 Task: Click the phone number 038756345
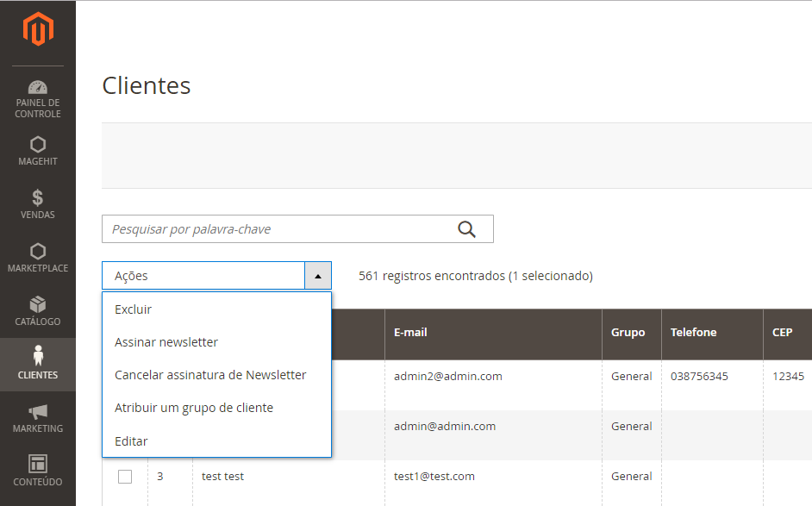[699, 377]
